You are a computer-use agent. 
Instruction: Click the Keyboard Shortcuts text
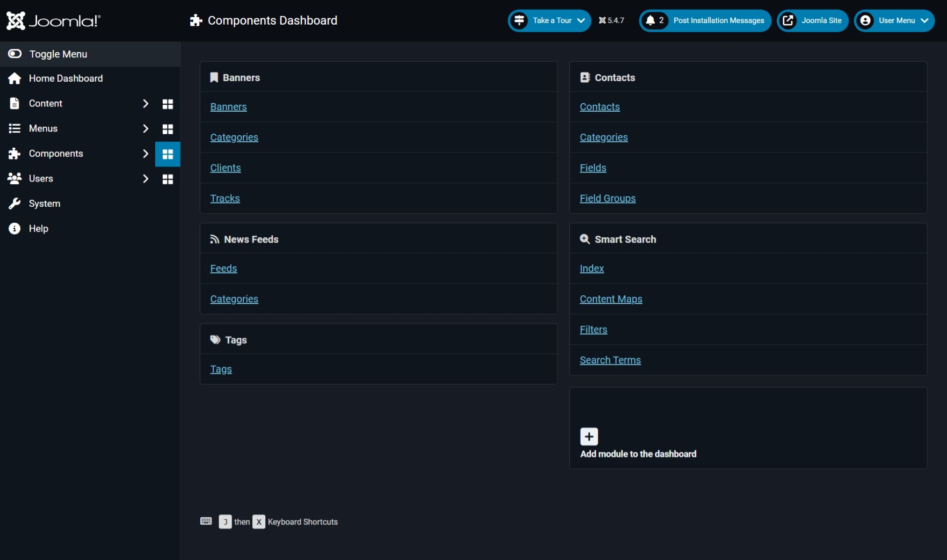303,522
